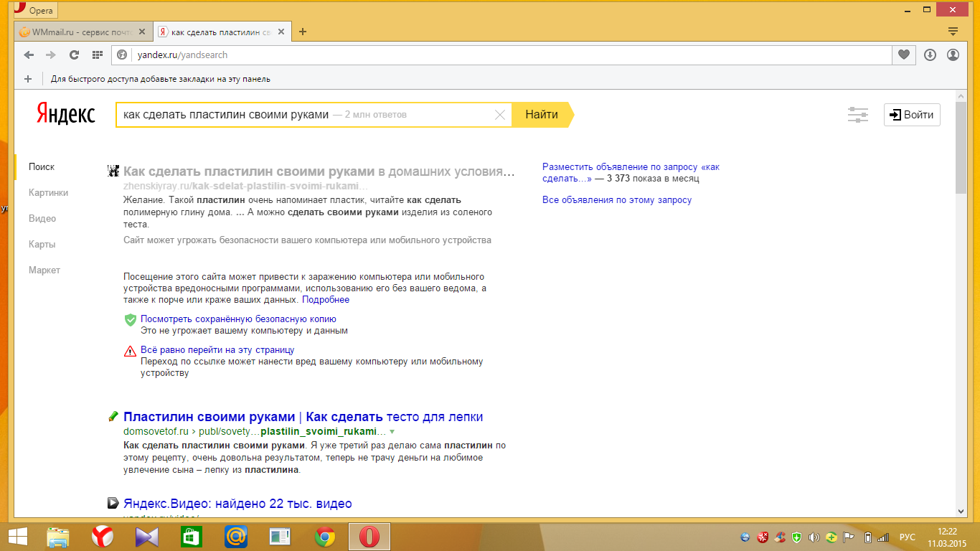Open the Карты search section
The image size is (980, 551).
(x=42, y=244)
